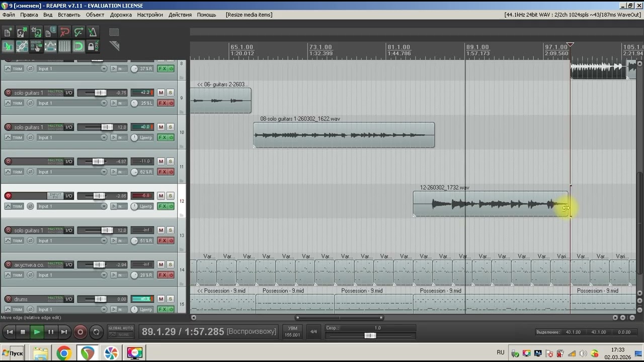Click the New project toolbar icon
Screen dimensions: 644x362
pyautogui.click(x=8, y=33)
